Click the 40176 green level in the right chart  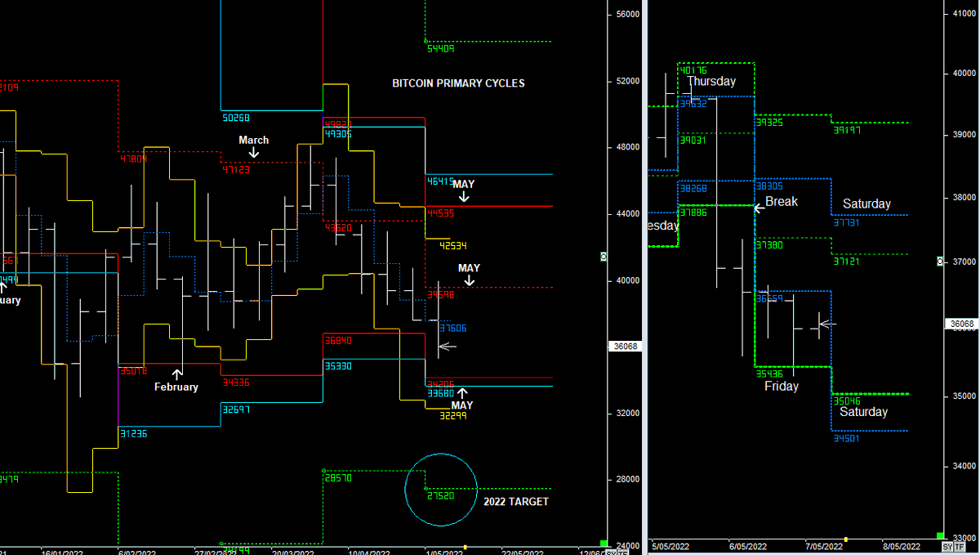693,71
